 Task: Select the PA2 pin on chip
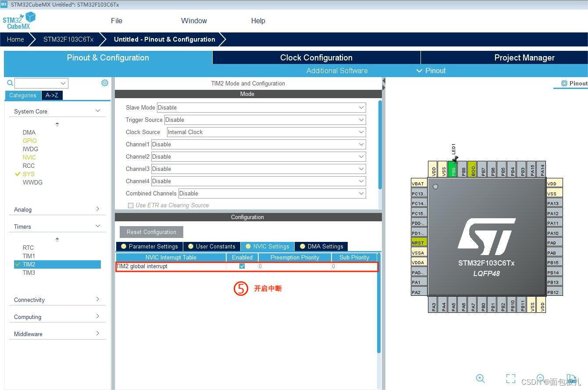[419, 292]
